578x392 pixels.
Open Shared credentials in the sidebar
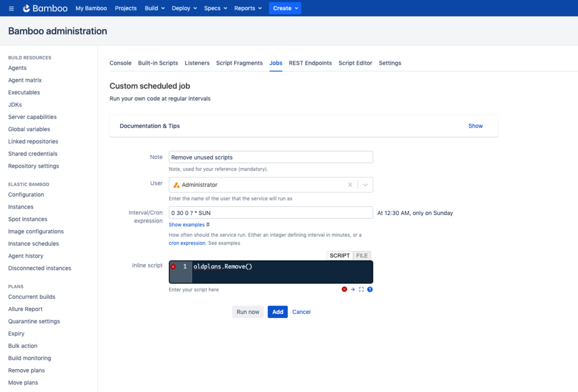33,154
